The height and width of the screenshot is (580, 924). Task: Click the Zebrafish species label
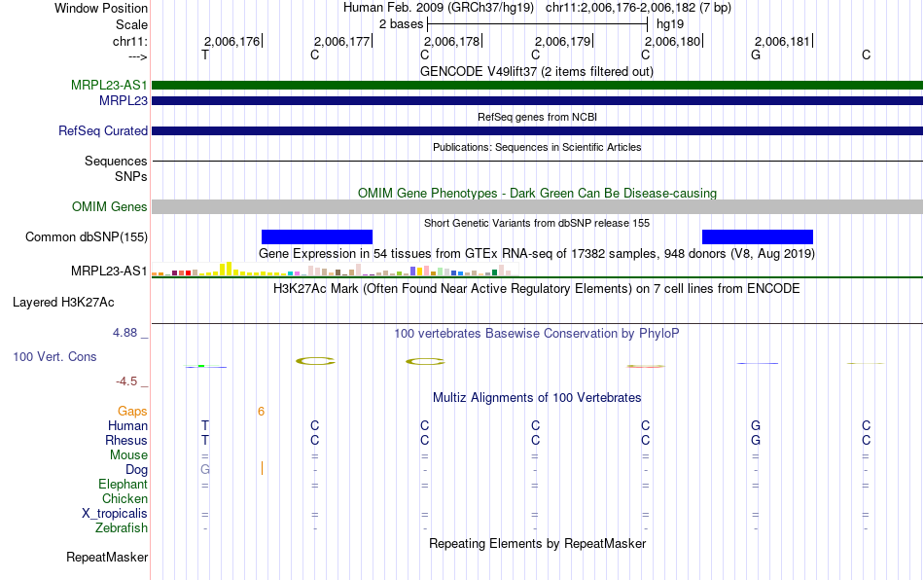tap(122, 527)
